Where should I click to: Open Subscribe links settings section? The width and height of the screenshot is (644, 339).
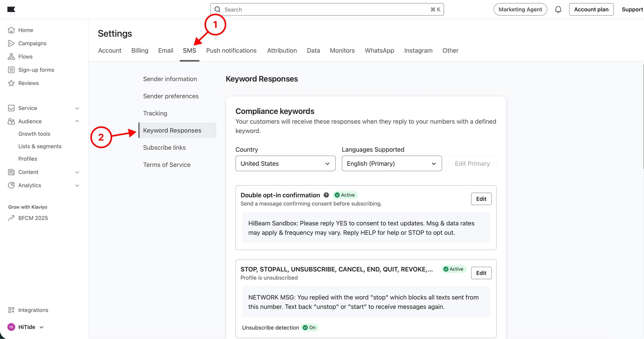click(x=164, y=148)
